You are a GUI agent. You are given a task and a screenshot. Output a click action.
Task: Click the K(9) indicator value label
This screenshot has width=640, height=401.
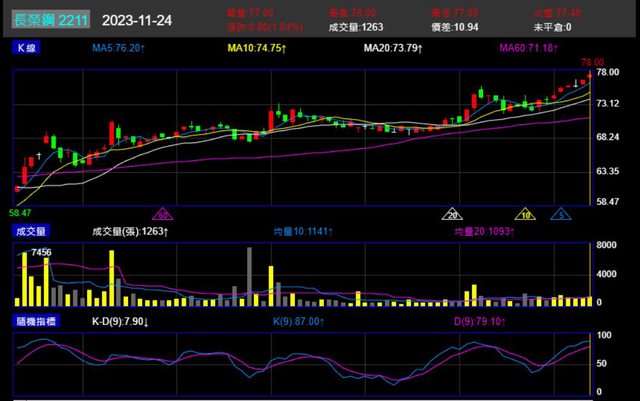pos(300,321)
